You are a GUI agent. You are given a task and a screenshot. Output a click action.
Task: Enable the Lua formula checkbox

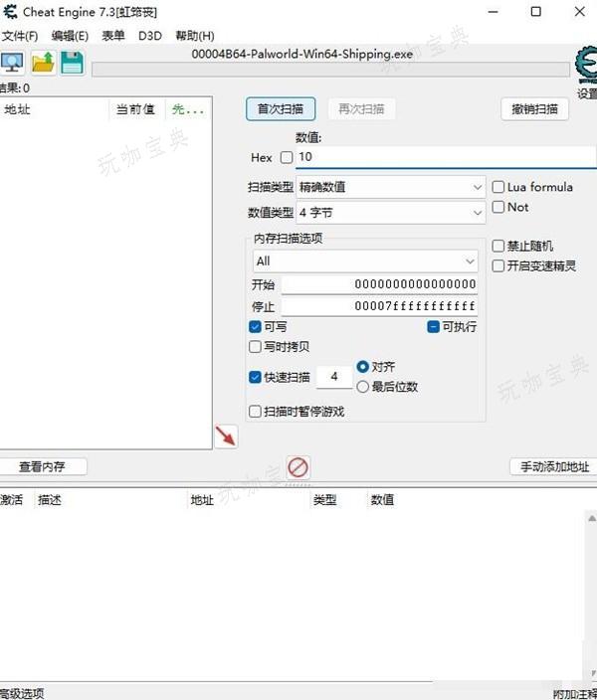[x=497, y=187]
